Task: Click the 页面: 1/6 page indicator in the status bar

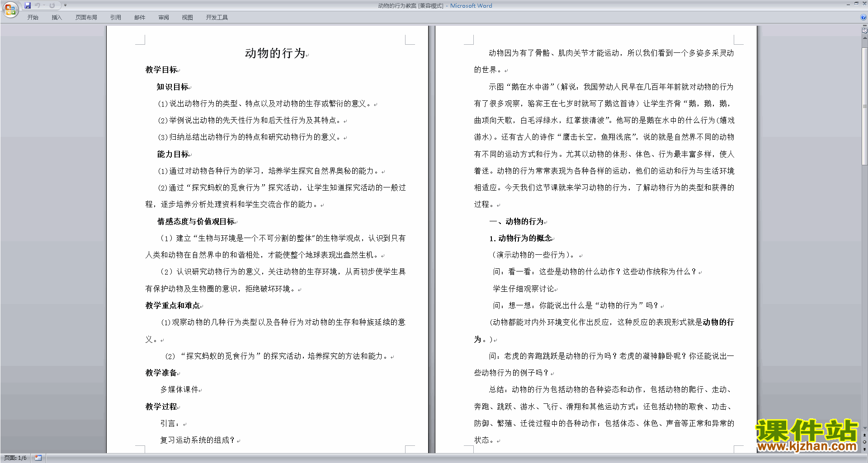Action: point(15,458)
